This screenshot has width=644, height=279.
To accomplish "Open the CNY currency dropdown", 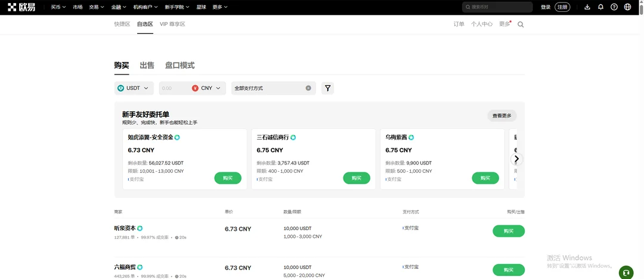I will (x=207, y=88).
